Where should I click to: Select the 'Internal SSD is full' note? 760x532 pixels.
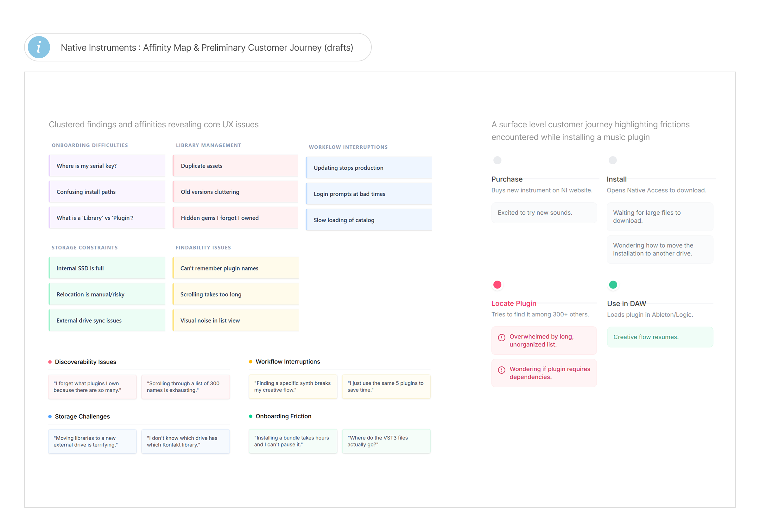click(x=107, y=268)
